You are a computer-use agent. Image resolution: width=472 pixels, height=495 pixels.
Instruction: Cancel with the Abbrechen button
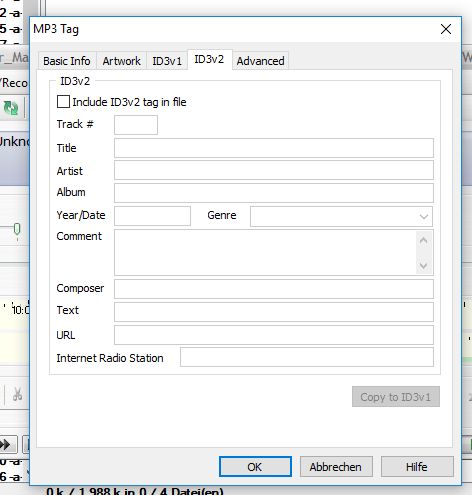336,467
